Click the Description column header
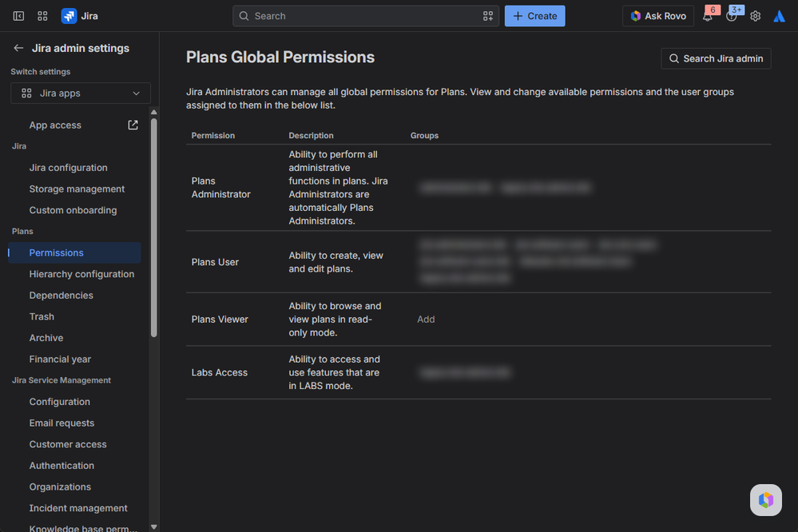 point(311,136)
